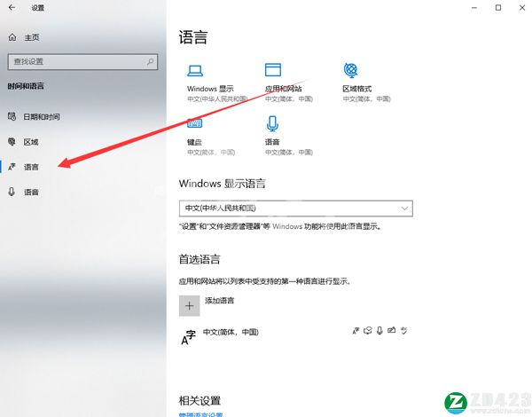Click the 键盘 keyboard icon
The width and height of the screenshot is (532, 417).
[x=195, y=123]
